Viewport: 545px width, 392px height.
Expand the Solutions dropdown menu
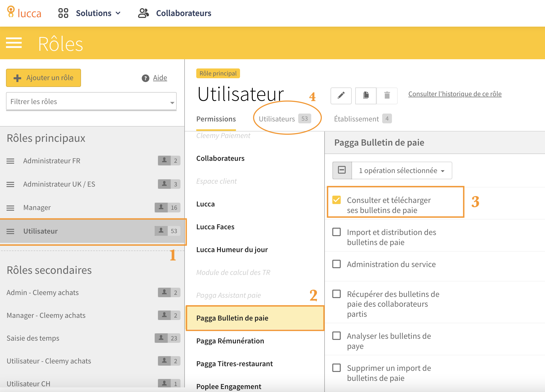(x=98, y=13)
